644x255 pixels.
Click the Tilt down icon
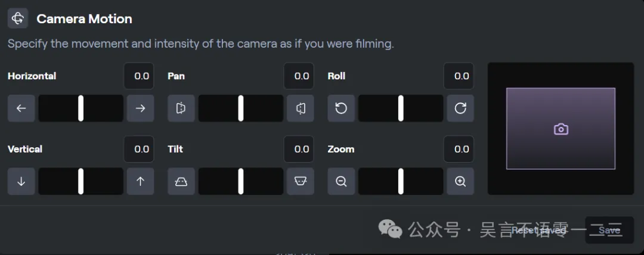click(x=181, y=181)
